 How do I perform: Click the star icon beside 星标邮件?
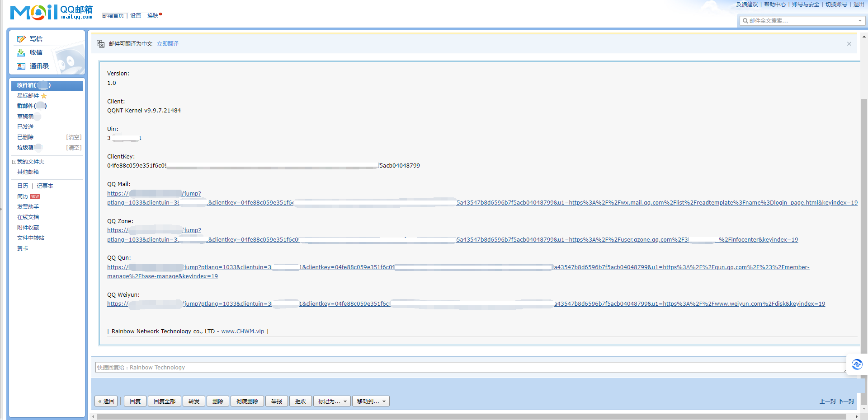[x=44, y=96]
